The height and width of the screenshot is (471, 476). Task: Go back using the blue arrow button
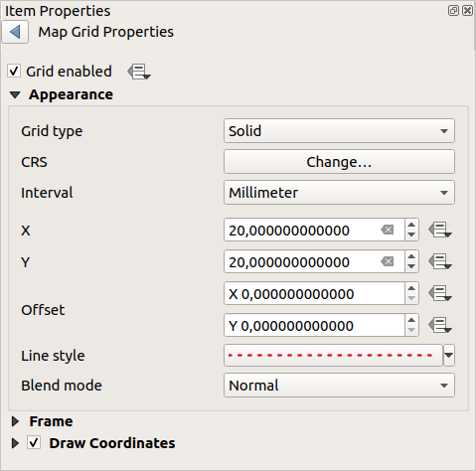tap(15, 32)
